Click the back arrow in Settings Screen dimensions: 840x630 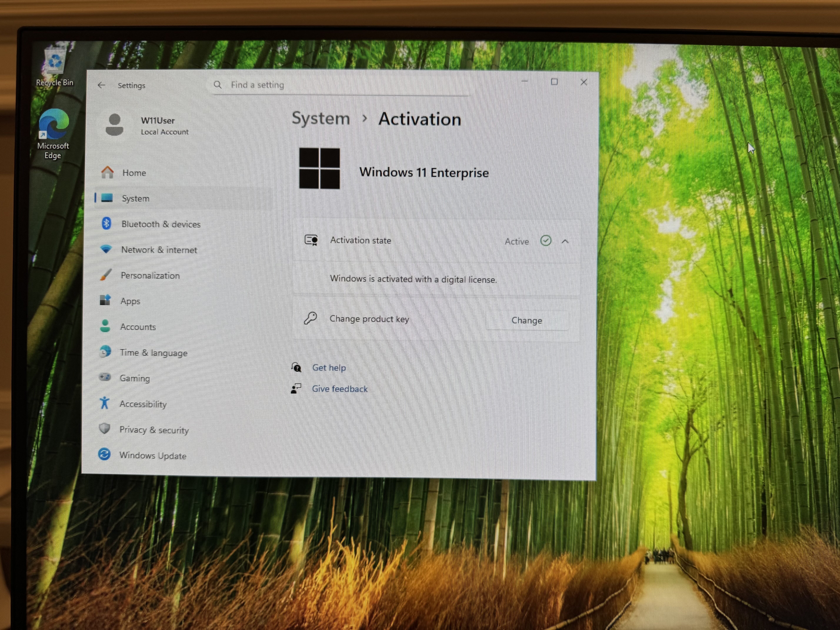pyautogui.click(x=101, y=85)
